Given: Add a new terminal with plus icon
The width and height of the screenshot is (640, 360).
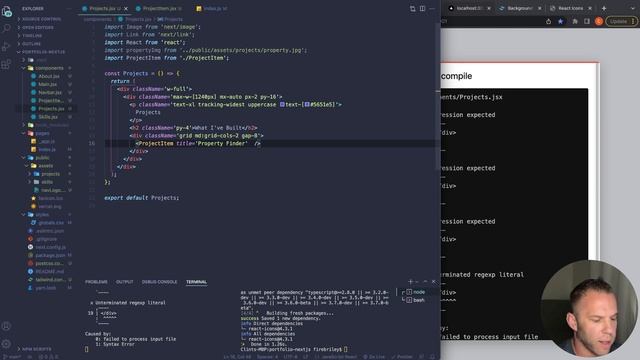Looking at the screenshot, I should [x=411, y=282].
